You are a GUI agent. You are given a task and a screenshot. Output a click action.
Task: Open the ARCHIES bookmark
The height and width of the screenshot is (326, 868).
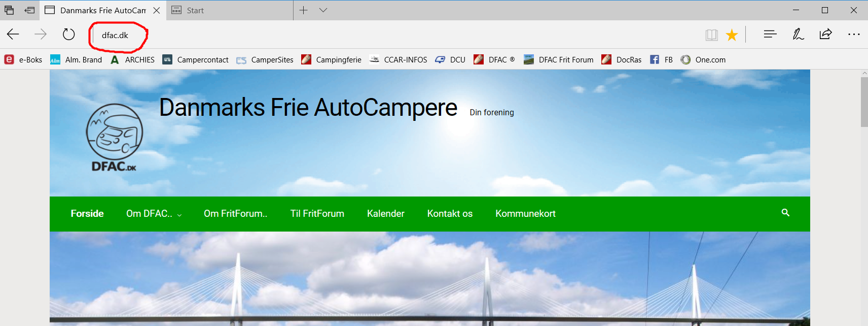click(x=132, y=60)
